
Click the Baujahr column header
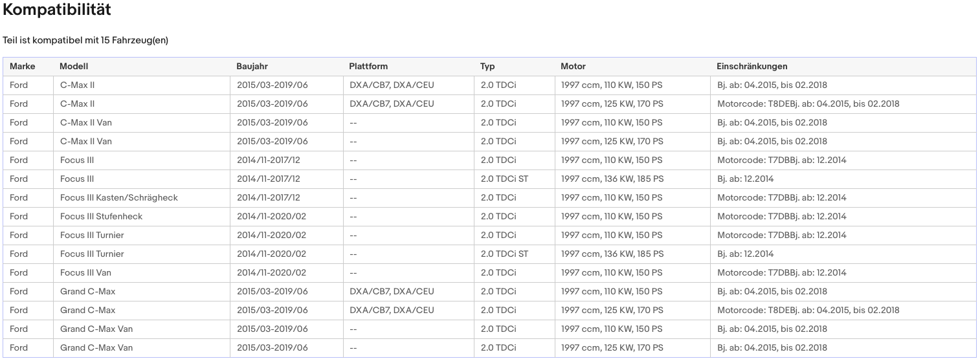click(252, 67)
